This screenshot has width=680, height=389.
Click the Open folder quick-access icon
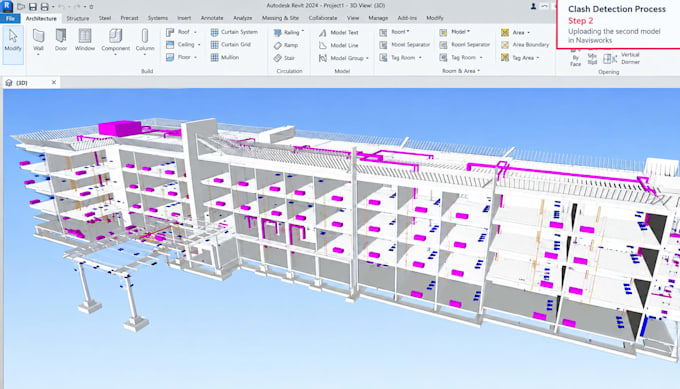pos(20,7)
